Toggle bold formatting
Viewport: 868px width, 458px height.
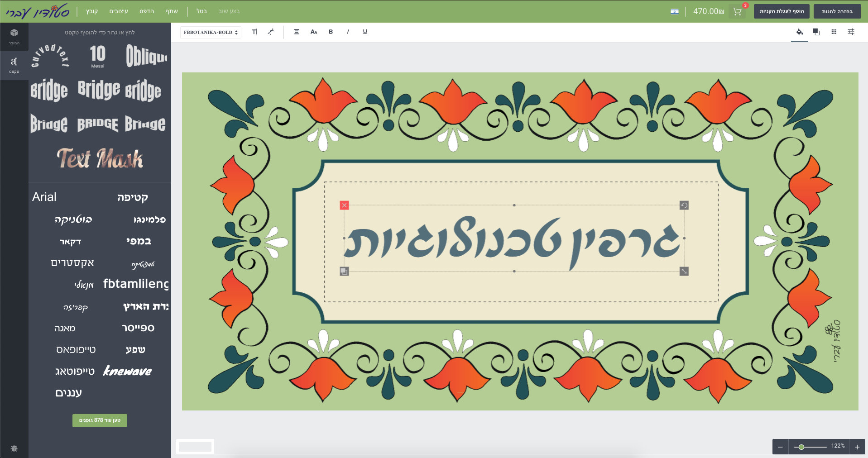coord(331,32)
